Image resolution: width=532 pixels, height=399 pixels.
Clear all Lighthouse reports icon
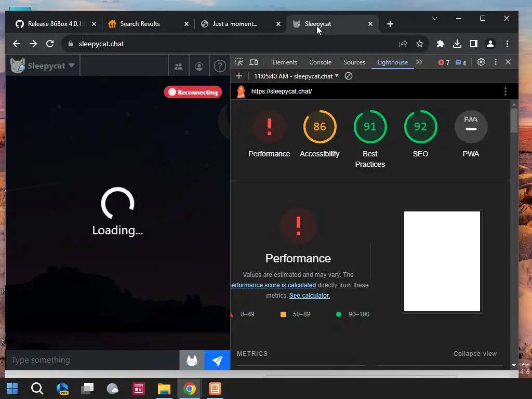click(x=349, y=76)
